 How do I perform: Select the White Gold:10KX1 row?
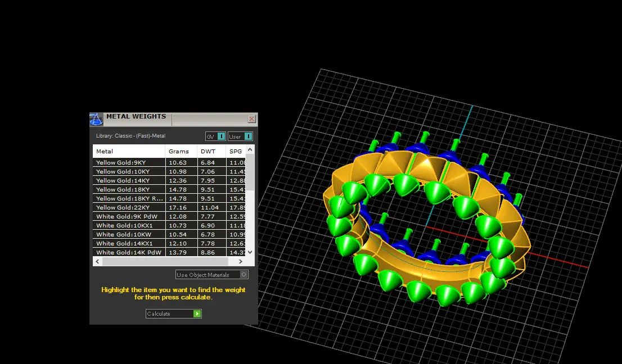169,225
